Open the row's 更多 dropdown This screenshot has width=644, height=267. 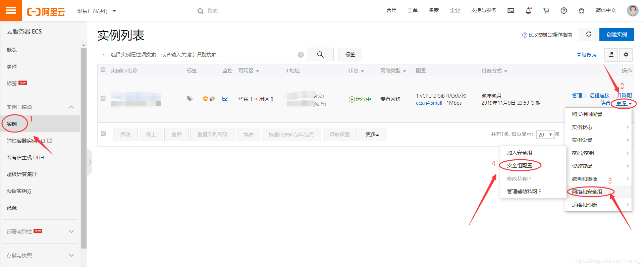coord(624,103)
